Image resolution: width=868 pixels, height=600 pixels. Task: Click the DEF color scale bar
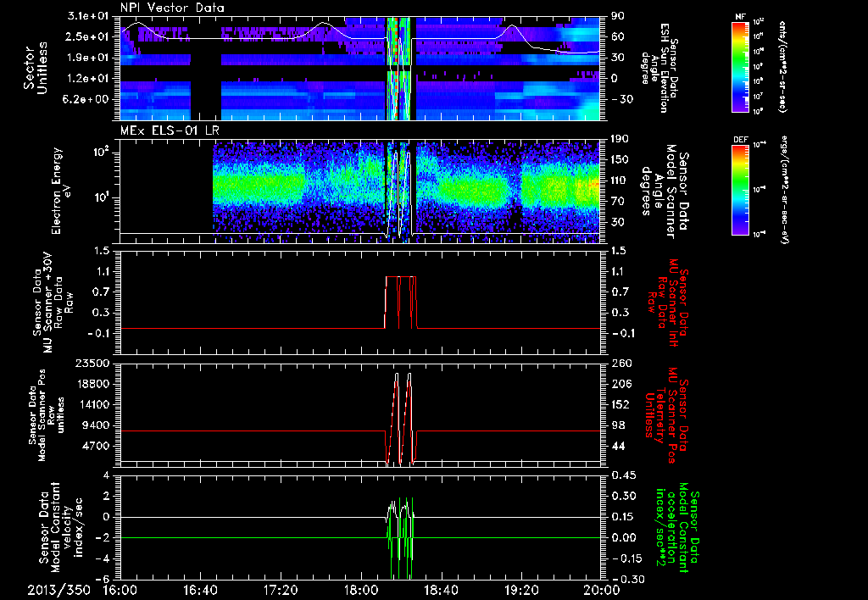tap(740, 190)
